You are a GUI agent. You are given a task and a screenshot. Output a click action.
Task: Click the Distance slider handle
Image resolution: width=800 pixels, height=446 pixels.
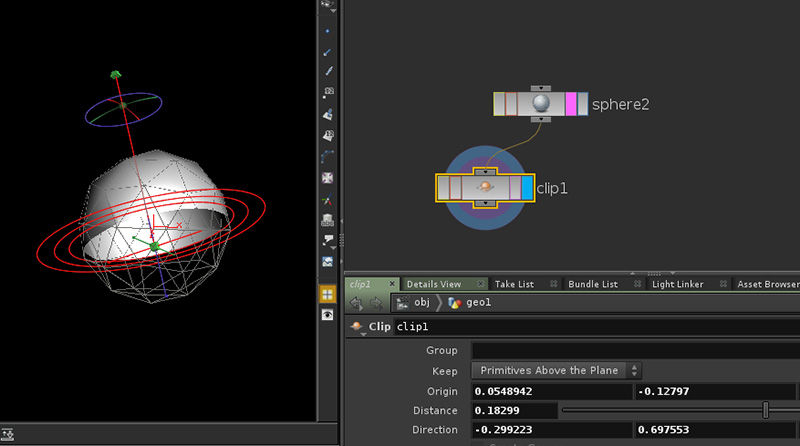coord(766,410)
